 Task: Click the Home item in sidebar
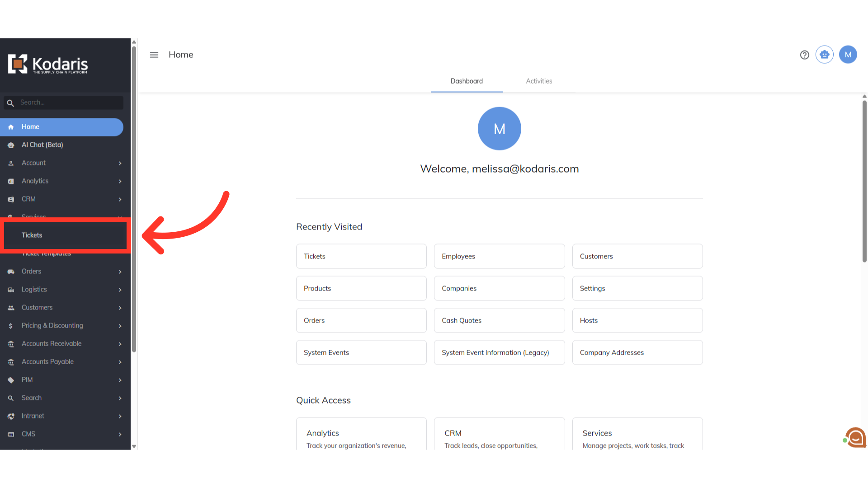pos(30,127)
